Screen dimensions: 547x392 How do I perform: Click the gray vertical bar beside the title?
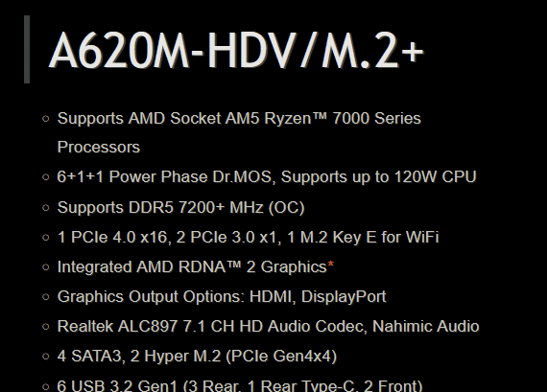pos(27,49)
